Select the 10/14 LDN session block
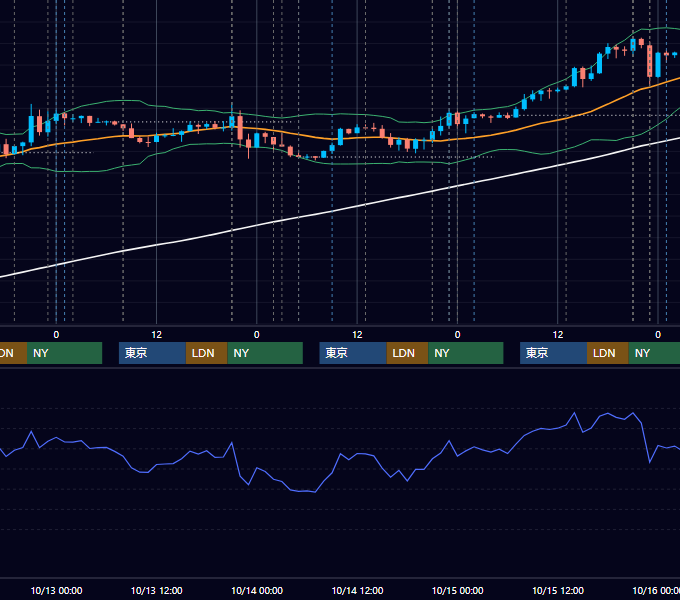Viewport: 680px width, 600px height. tap(407, 353)
